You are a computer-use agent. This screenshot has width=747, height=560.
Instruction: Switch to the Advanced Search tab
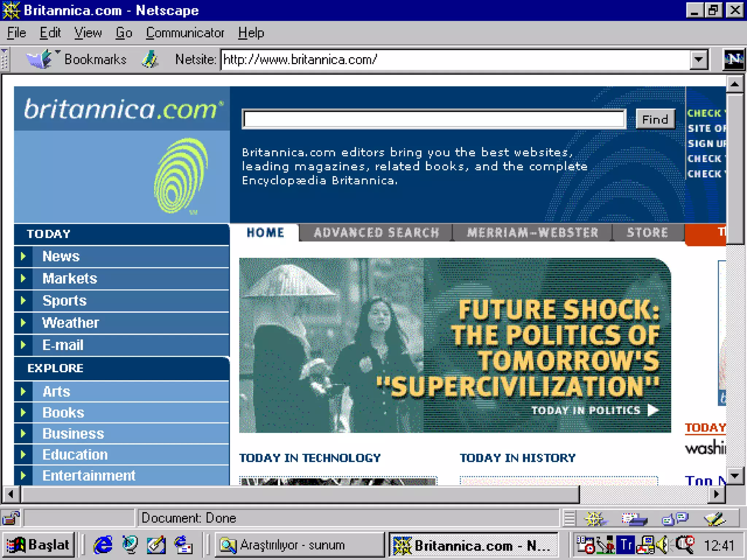point(376,233)
